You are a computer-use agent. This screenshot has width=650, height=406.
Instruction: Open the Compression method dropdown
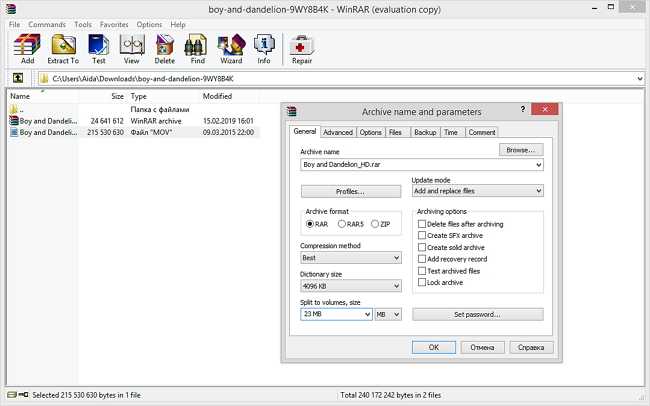pos(396,258)
